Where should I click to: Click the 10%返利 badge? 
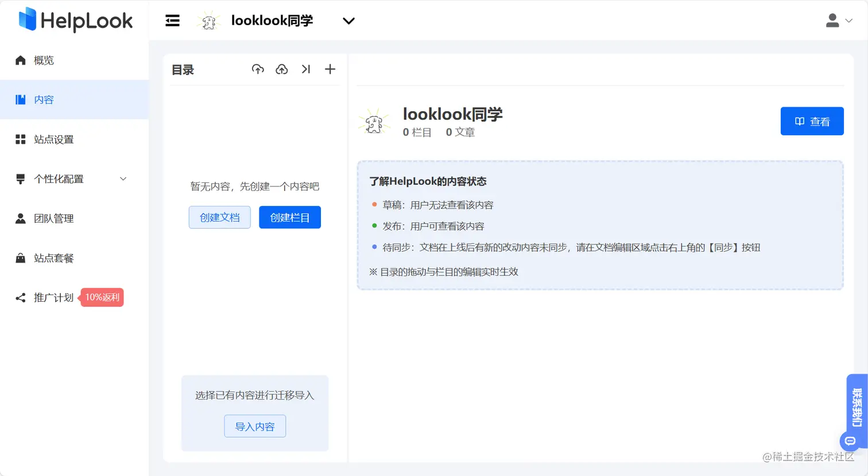102,297
